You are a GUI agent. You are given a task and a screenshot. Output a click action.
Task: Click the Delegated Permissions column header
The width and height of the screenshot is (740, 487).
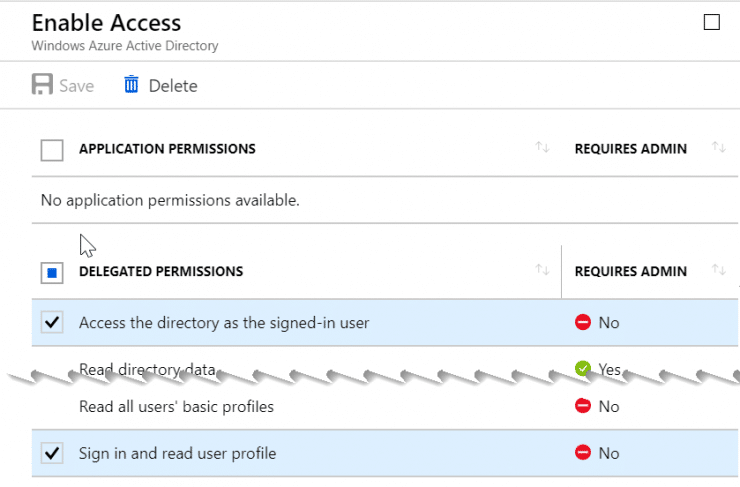point(161,271)
